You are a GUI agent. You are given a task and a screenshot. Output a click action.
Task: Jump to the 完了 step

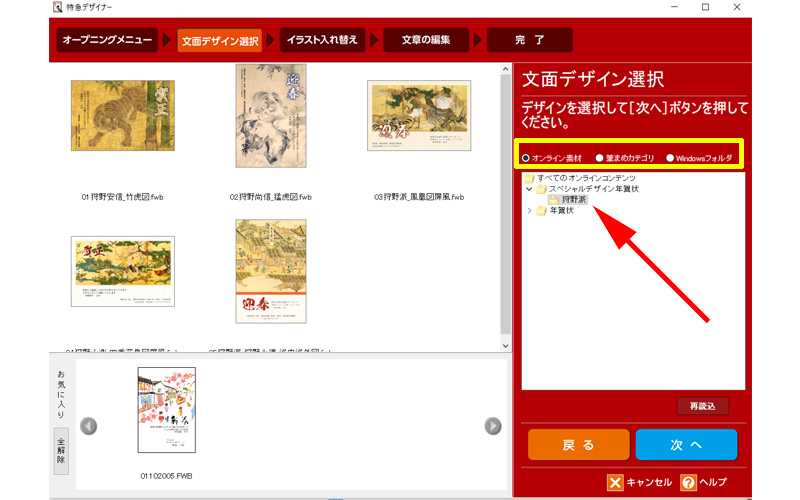click(x=530, y=40)
